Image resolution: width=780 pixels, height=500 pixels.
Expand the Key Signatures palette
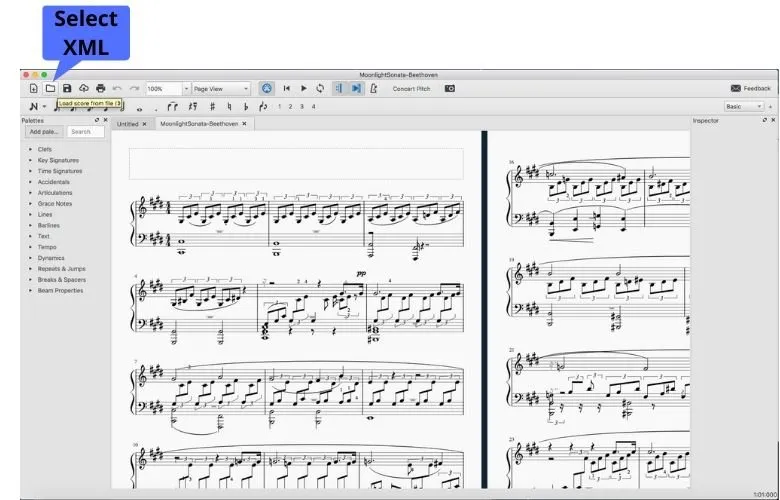coord(58,160)
